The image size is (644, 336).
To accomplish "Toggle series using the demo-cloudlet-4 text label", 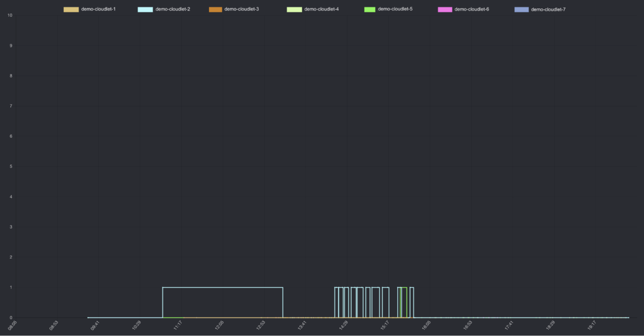I will (322, 9).
